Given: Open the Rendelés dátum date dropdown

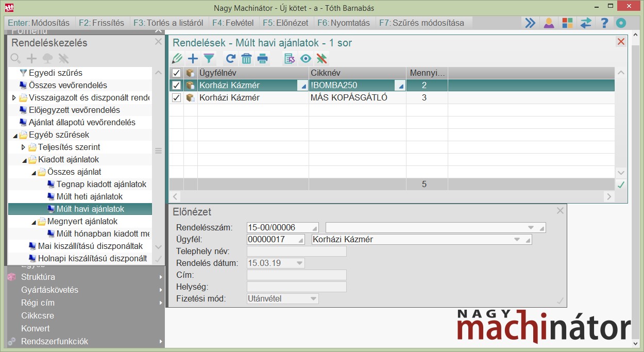Looking at the screenshot, I should point(299,263).
